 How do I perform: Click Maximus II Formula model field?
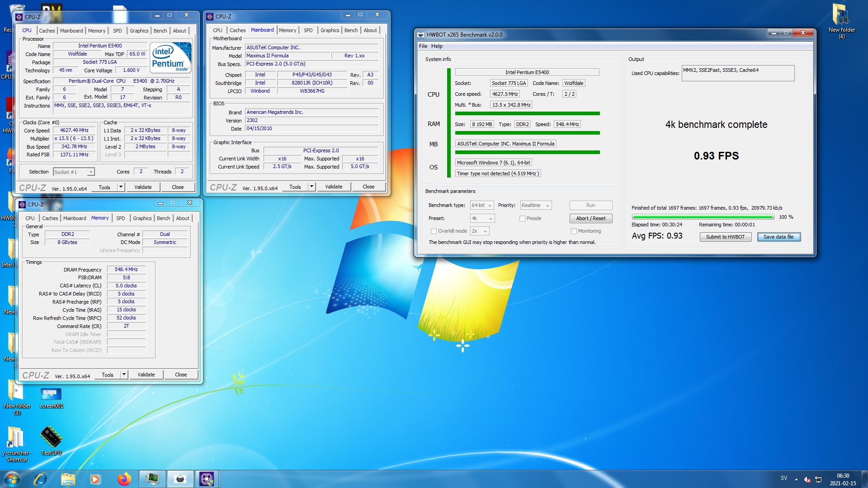(287, 56)
